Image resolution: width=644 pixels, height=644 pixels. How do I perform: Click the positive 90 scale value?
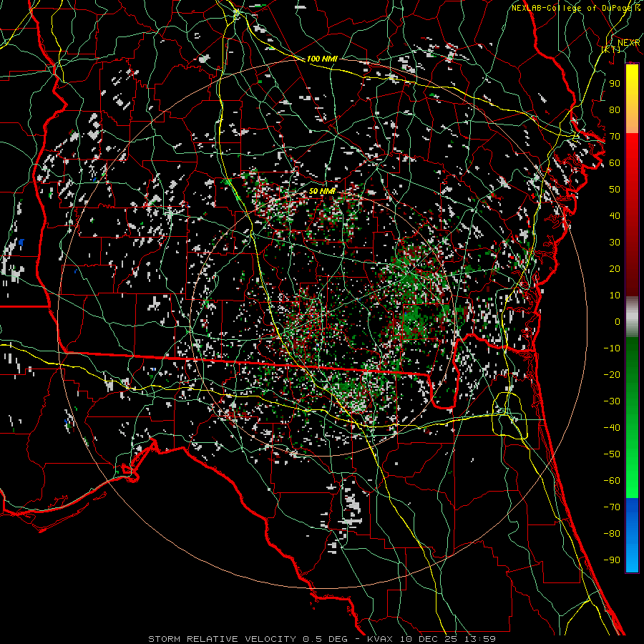pyautogui.click(x=615, y=84)
